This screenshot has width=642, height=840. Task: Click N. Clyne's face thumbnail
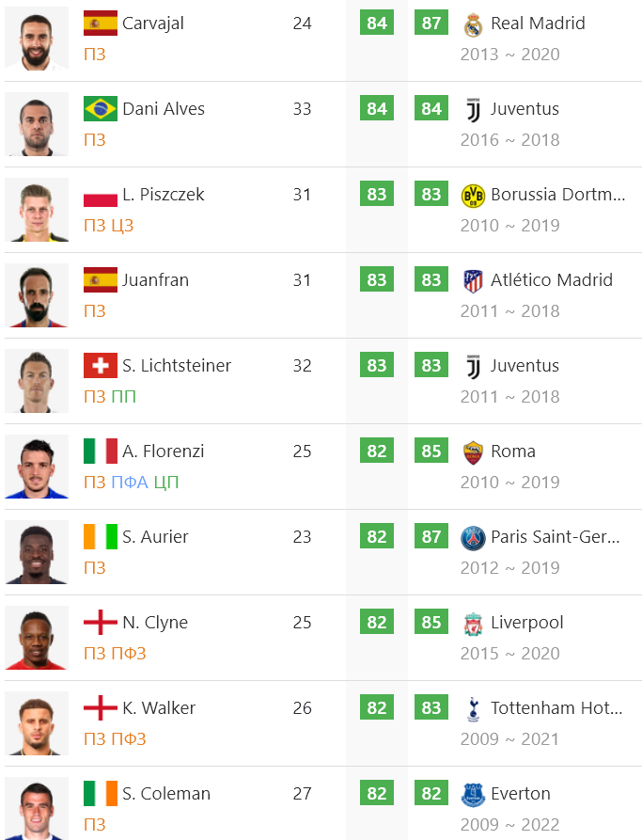coord(37,638)
